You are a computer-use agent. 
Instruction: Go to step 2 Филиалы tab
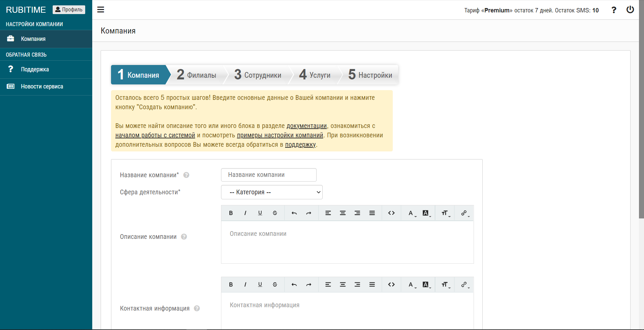[197, 75]
